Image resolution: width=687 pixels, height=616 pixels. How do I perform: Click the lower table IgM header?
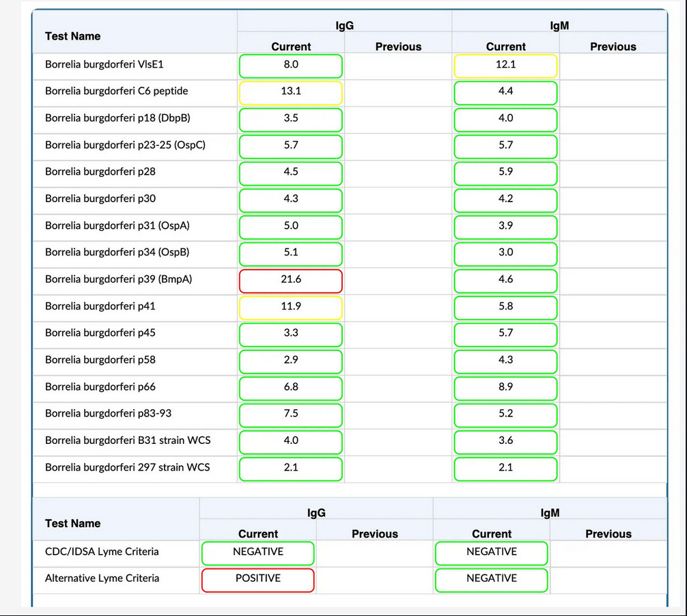[x=550, y=513]
